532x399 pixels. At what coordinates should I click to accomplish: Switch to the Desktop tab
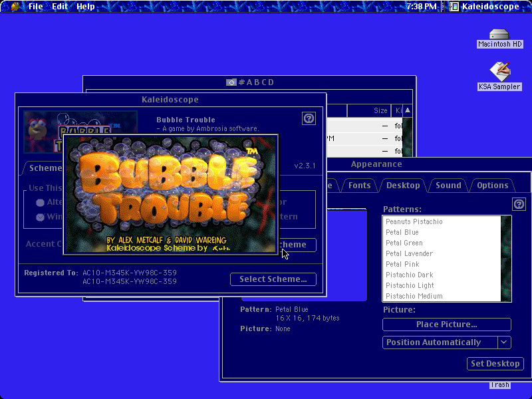coord(403,186)
